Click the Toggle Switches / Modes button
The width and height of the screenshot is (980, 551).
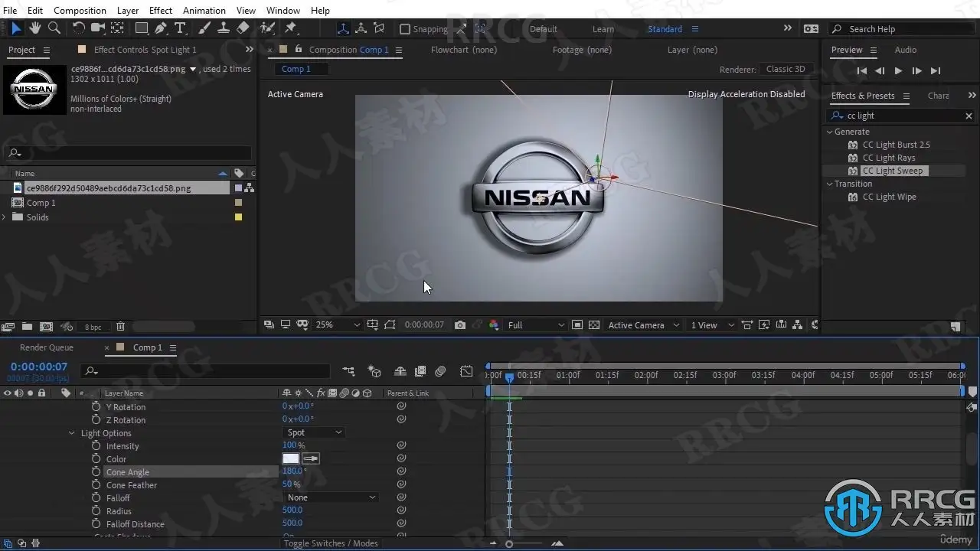pos(331,543)
